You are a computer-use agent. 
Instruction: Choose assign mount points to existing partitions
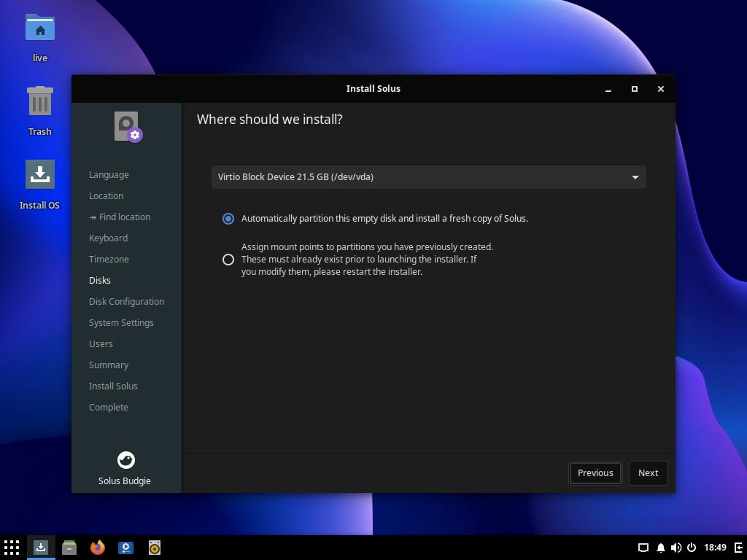[228, 260]
